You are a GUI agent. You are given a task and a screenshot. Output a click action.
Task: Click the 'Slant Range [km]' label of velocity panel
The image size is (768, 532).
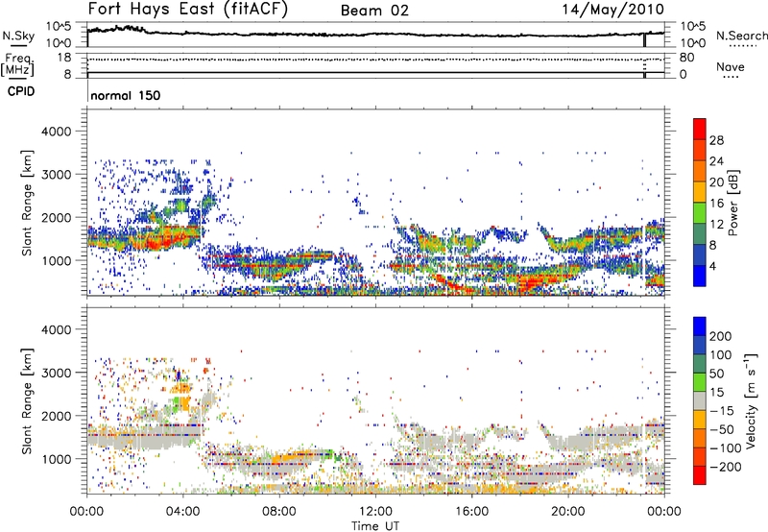(27, 401)
